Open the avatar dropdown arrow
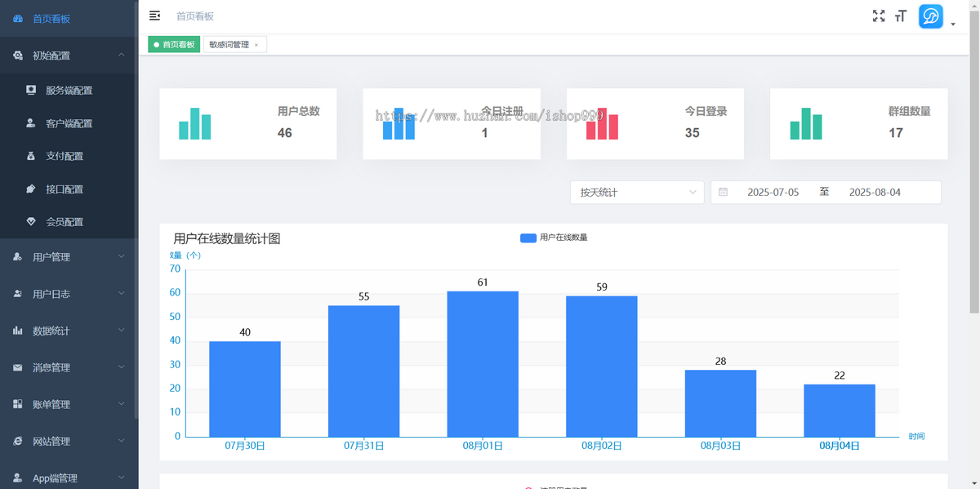The height and width of the screenshot is (489, 980). (953, 24)
